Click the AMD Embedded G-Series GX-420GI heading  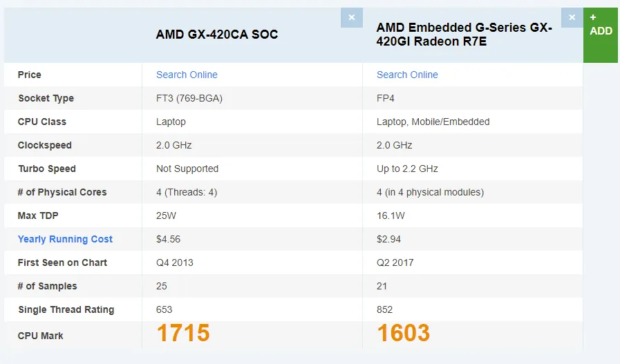pos(464,35)
